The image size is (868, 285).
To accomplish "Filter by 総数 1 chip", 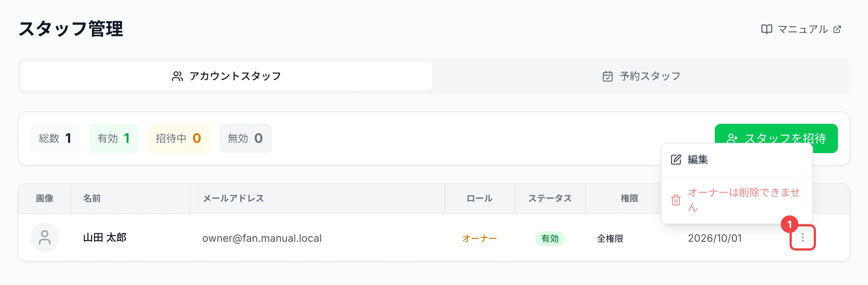I will pos(55,138).
